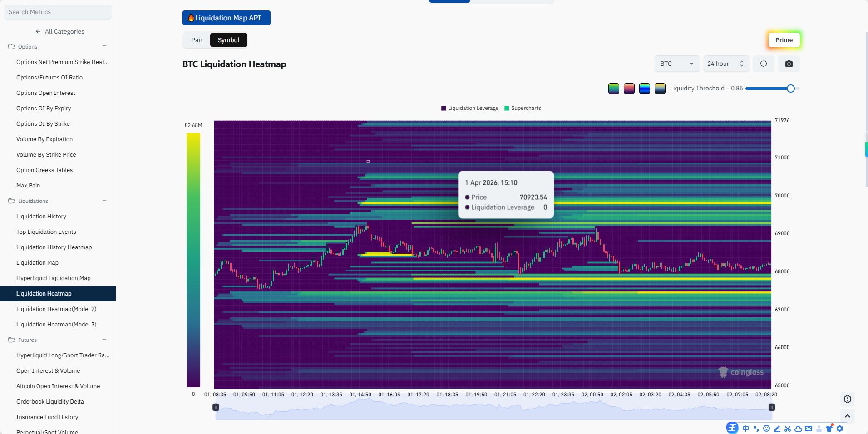The height and width of the screenshot is (434, 868).
Task: Toggle the Liquidation Leverage legend series
Action: pos(469,108)
